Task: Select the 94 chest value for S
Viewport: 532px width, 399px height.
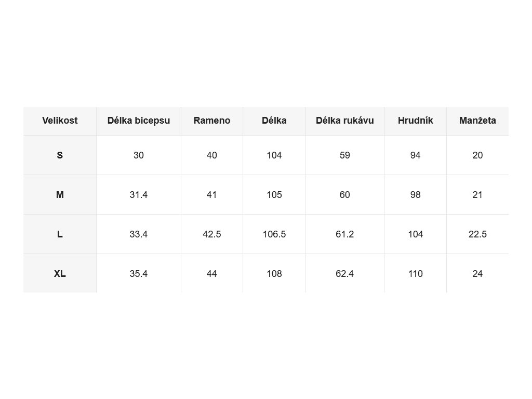Action: coord(415,155)
